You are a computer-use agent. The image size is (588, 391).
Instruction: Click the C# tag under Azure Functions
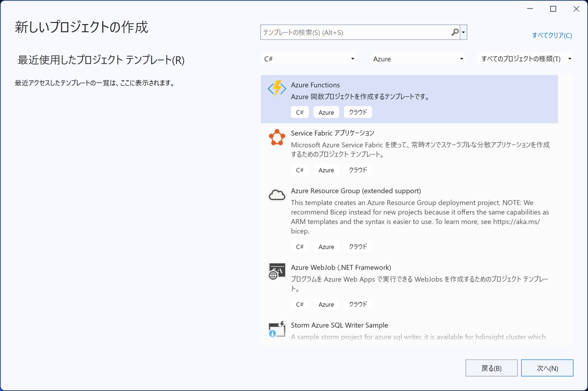point(300,112)
